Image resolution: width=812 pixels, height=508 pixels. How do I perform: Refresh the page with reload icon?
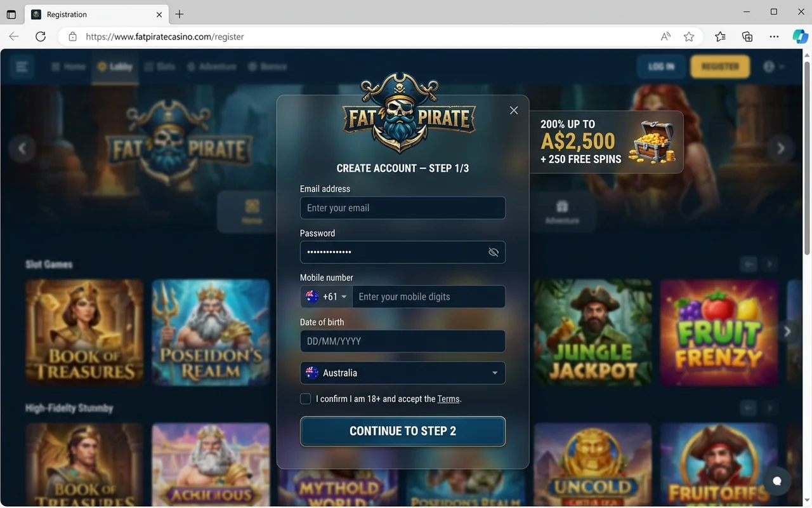point(41,37)
